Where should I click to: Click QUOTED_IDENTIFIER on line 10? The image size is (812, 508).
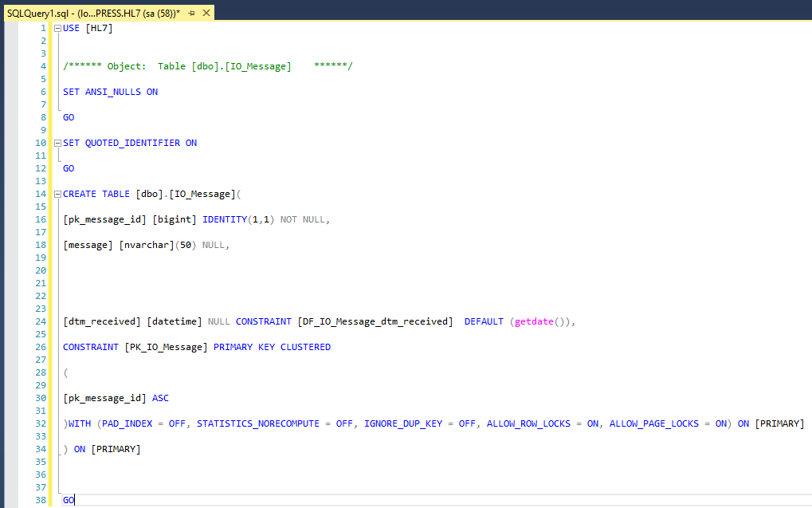(132, 143)
